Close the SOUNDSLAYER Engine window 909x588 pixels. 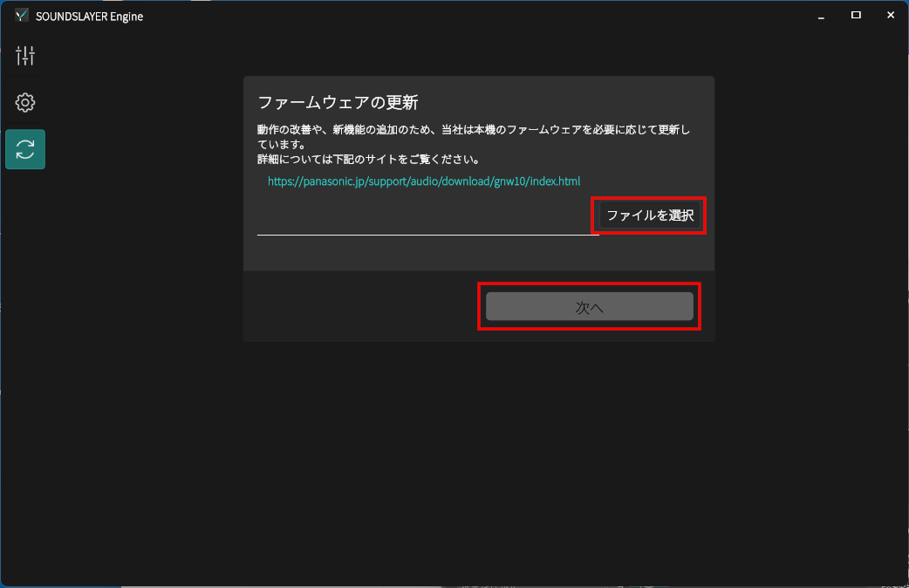891,16
